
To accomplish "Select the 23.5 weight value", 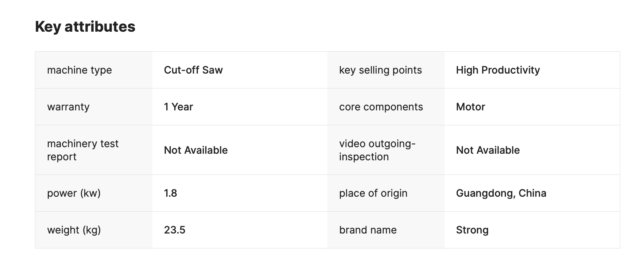I will pyautogui.click(x=175, y=230).
